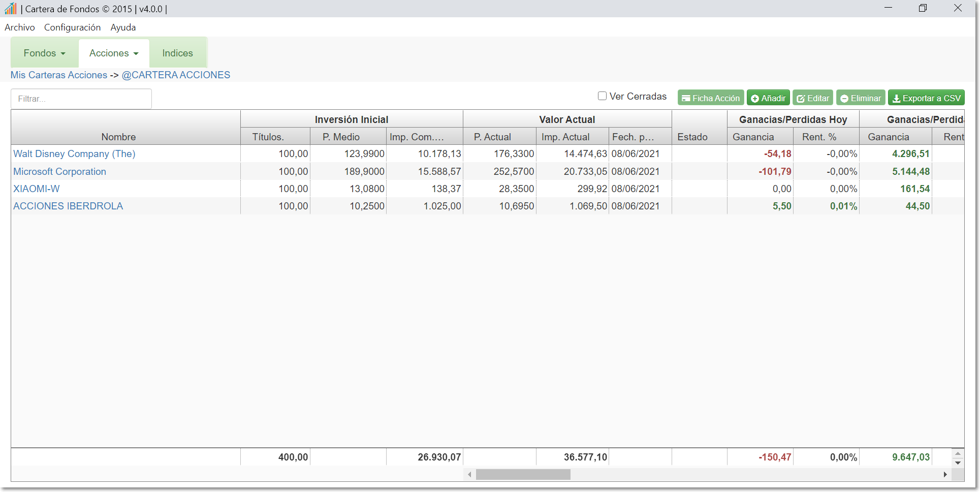Toggle the Ver Cerradas checkbox

click(602, 96)
